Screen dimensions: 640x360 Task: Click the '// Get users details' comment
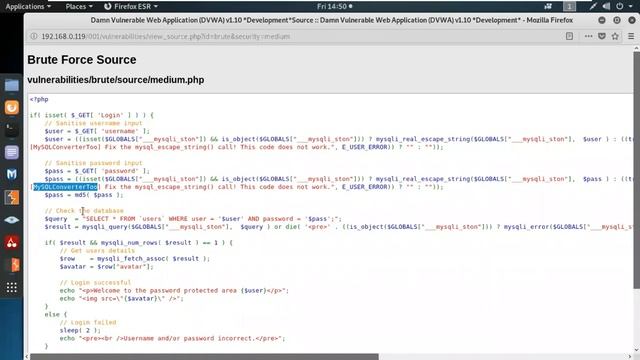(x=97, y=251)
